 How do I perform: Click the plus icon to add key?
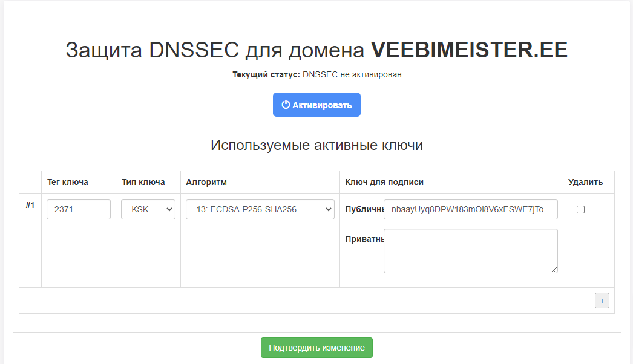(602, 301)
